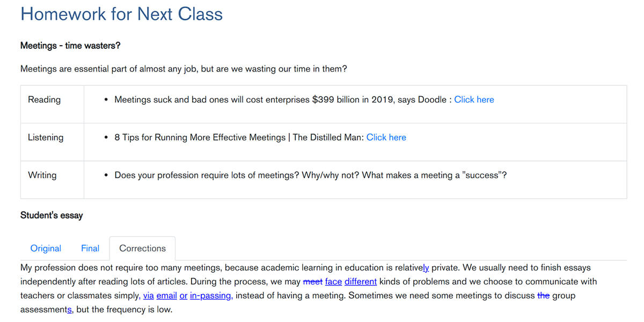Click the inserted word "email"
Screen dimensions: 644x322
pos(166,296)
